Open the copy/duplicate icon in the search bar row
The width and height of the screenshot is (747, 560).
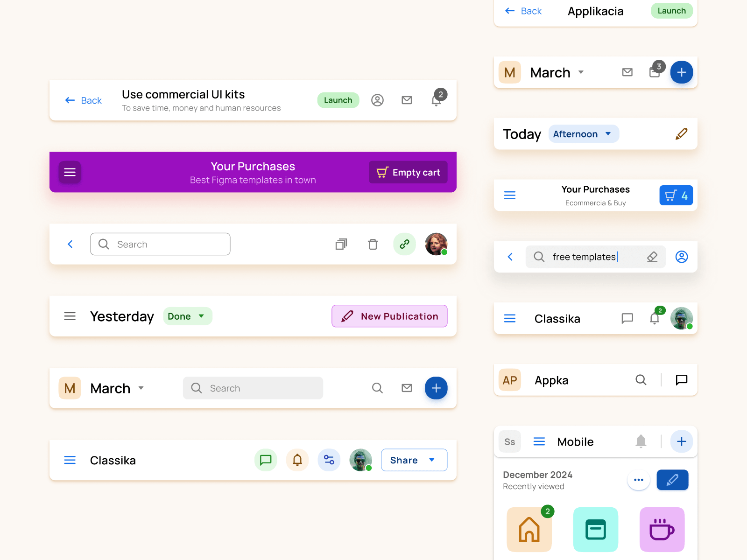(x=341, y=244)
